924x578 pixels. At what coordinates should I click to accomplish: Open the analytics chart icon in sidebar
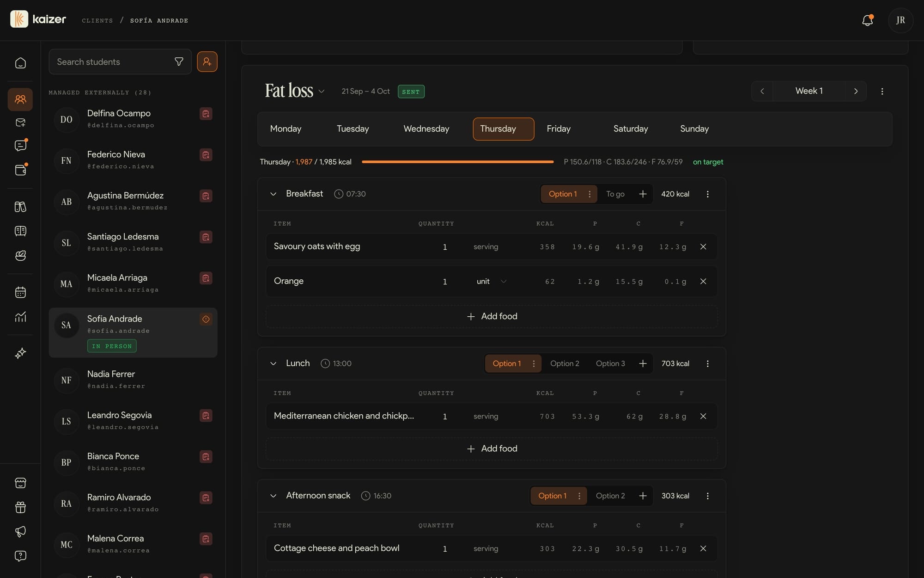click(20, 317)
